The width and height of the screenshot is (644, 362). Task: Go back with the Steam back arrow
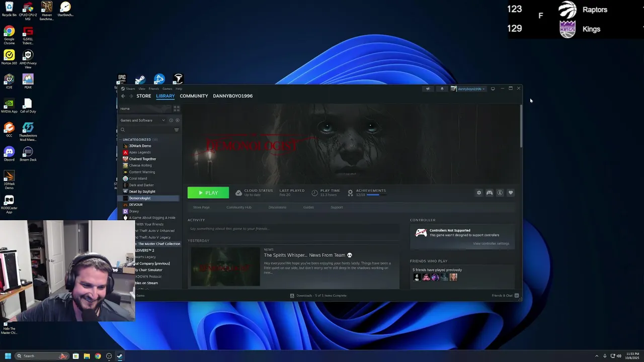point(123,96)
